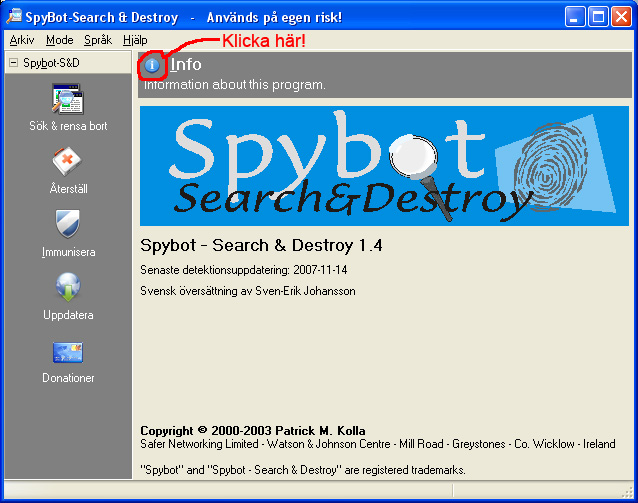The image size is (638, 503).
Task: Minimize the SpyBot window
Action: (x=575, y=17)
